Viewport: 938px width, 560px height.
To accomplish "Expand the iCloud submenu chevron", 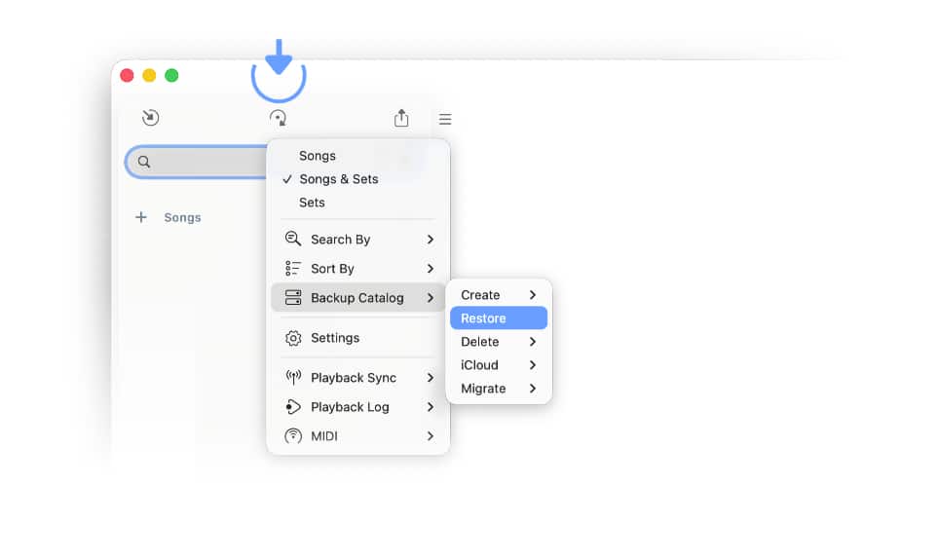I will (533, 365).
